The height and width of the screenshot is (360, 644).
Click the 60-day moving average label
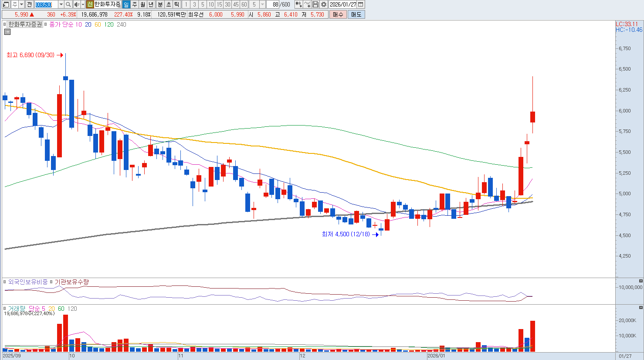click(98, 24)
